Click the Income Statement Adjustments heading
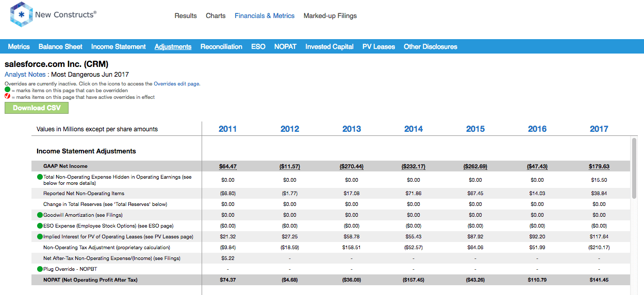Image resolution: width=644 pixels, height=295 pixels. tap(86, 151)
